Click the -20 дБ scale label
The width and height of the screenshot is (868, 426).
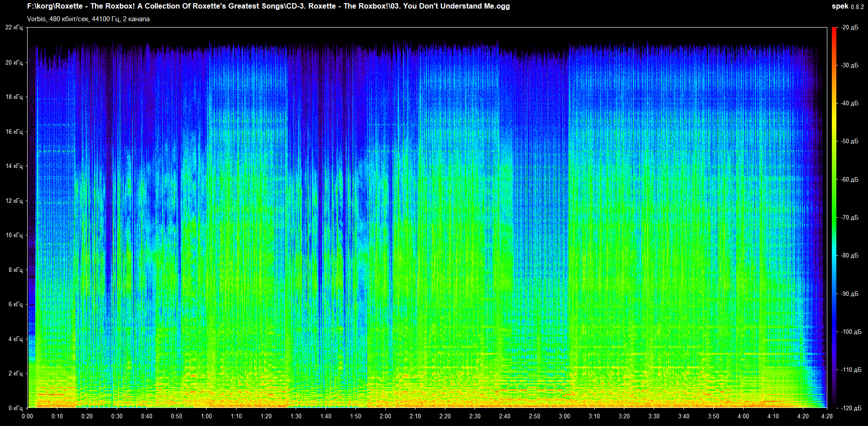(849, 28)
